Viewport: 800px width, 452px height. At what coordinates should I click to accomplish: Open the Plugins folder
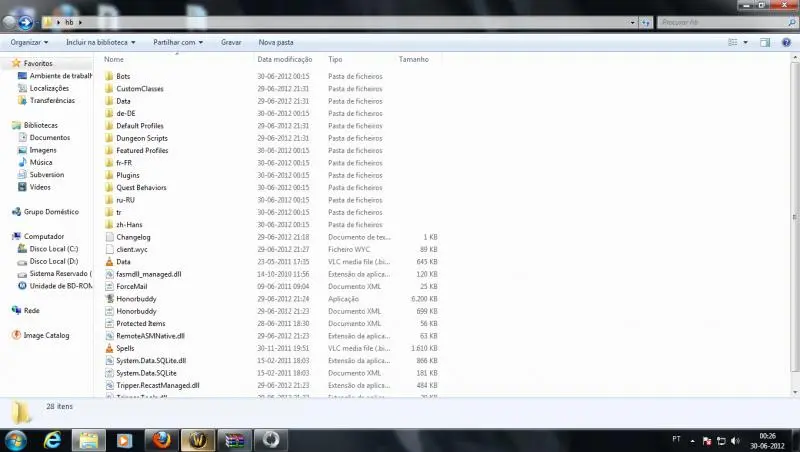point(127,175)
